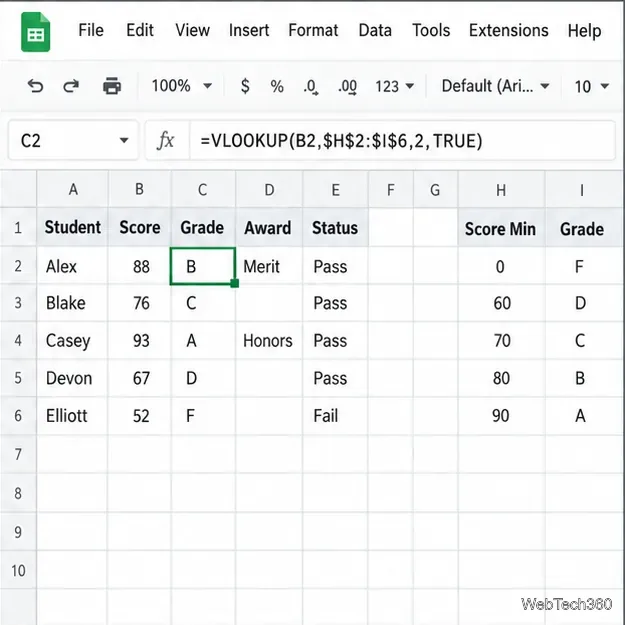Select the 'Elliott' cell

[x=73, y=416]
